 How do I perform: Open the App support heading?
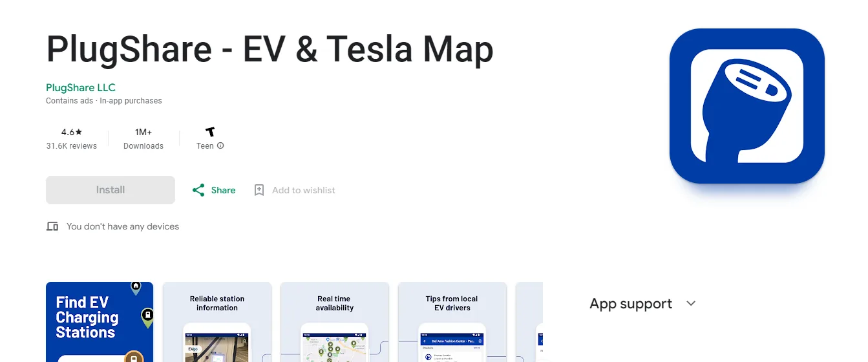(x=631, y=304)
